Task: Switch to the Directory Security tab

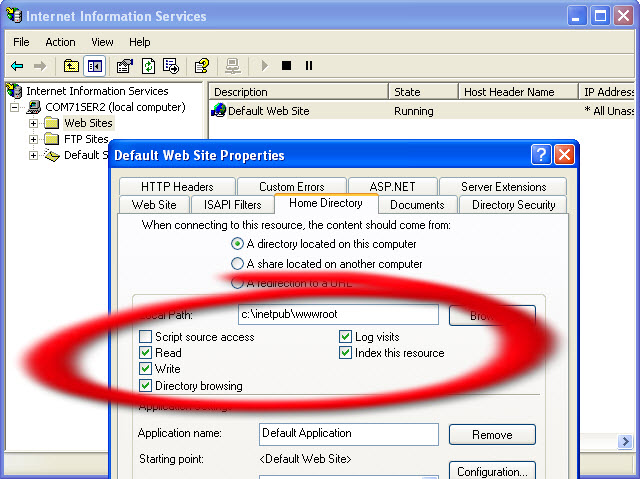Action: (x=513, y=204)
